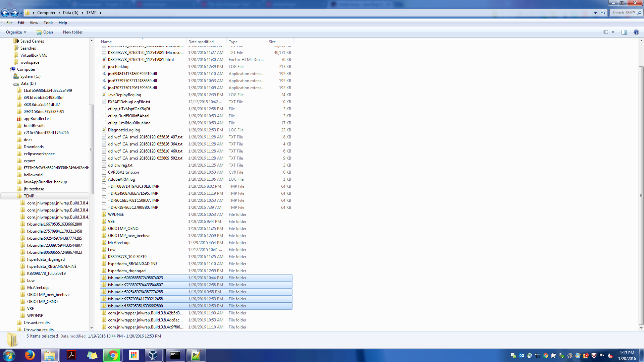Open Notepad++ taskbar icon
644x362 pixels.
196,355
